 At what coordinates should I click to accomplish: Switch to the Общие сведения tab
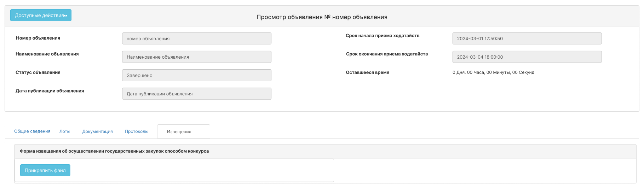pyautogui.click(x=32, y=131)
